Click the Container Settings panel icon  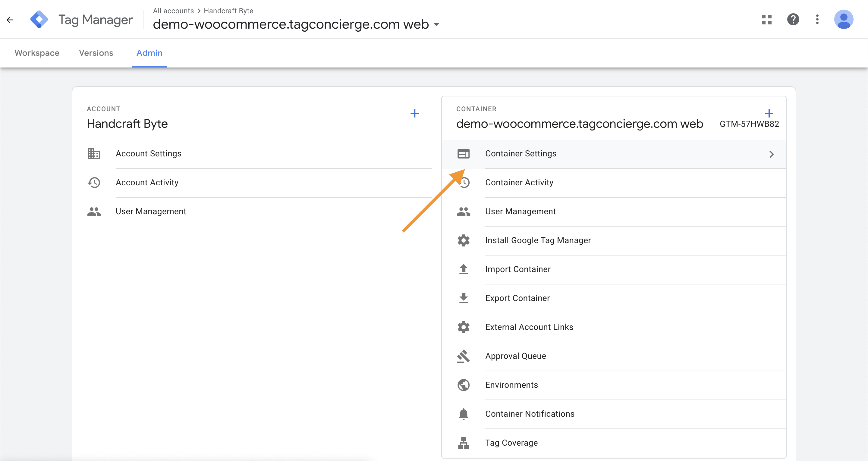click(x=463, y=154)
